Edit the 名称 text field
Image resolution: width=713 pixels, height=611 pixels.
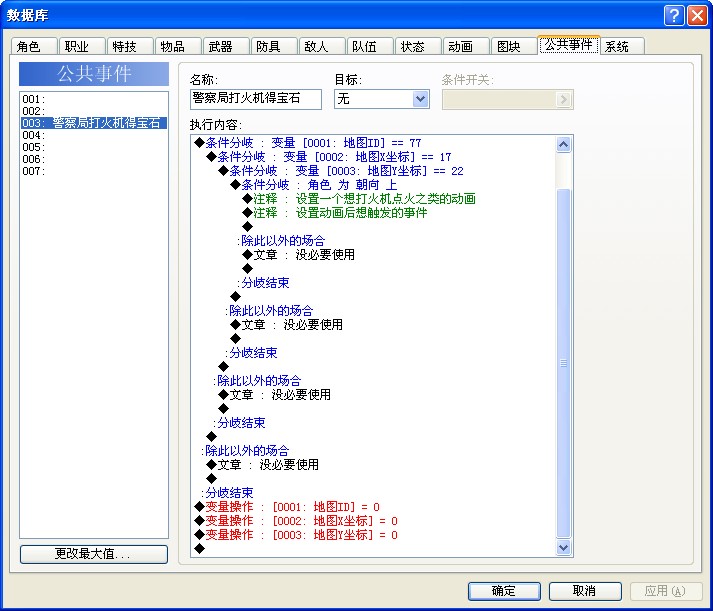coord(256,99)
